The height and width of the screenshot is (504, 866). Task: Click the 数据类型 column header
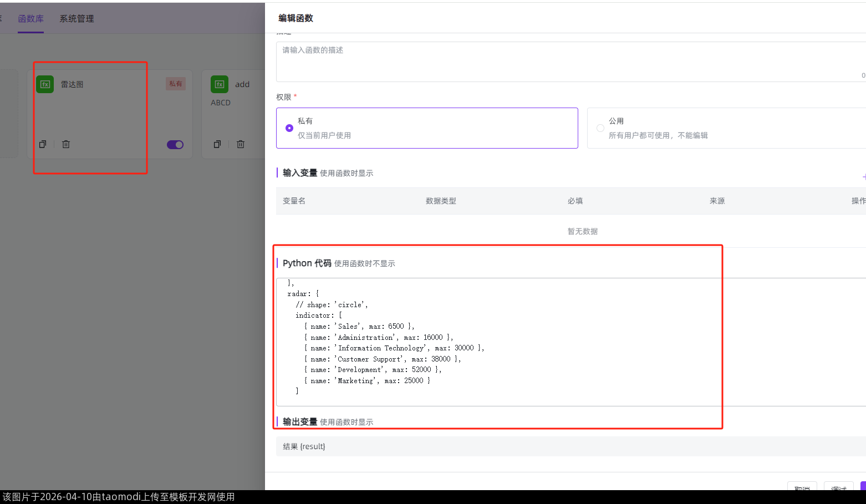pos(441,201)
